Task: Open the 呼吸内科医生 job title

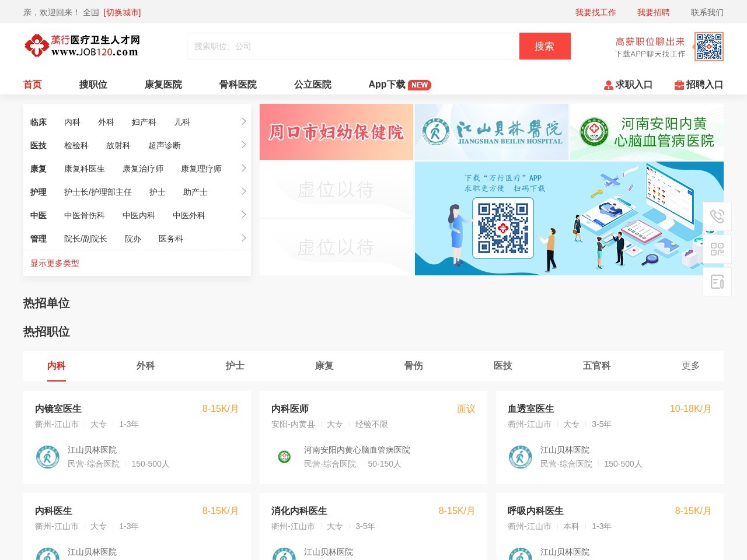Action: pyautogui.click(x=536, y=511)
